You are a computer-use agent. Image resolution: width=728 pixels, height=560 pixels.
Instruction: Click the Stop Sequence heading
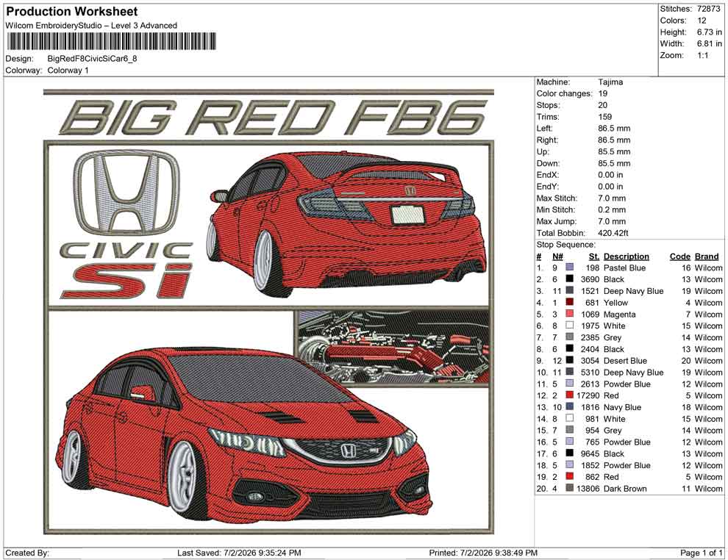[x=565, y=245]
